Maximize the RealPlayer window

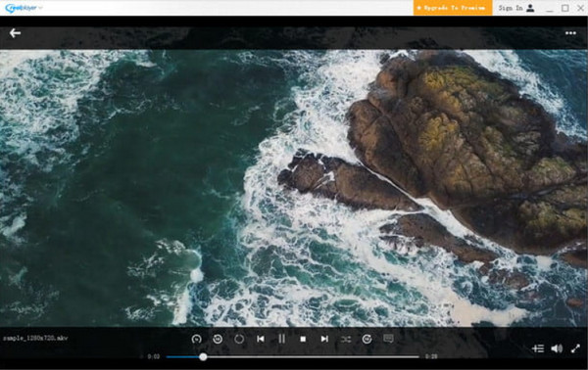click(565, 8)
